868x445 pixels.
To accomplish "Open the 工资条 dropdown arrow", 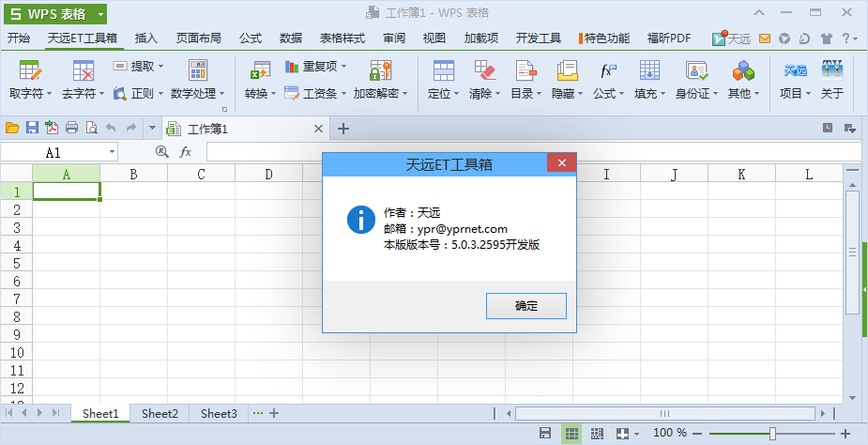I will pyautogui.click(x=343, y=94).
